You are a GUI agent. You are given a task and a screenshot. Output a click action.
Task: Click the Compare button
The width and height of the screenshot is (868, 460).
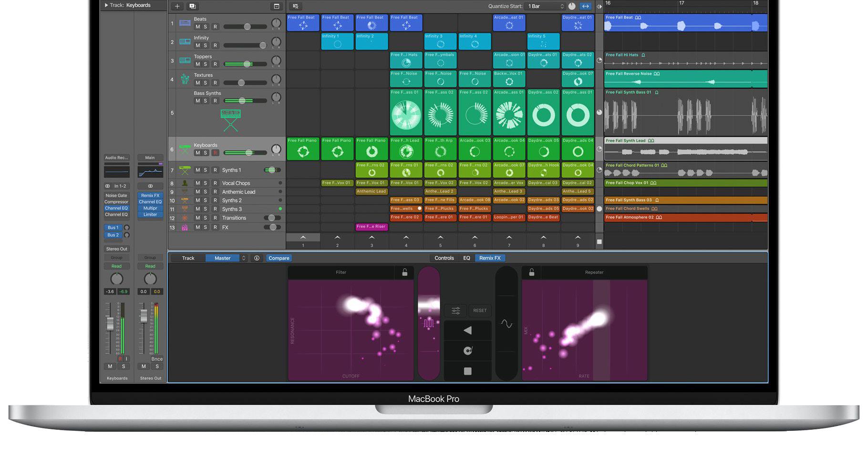click(279, 258)
